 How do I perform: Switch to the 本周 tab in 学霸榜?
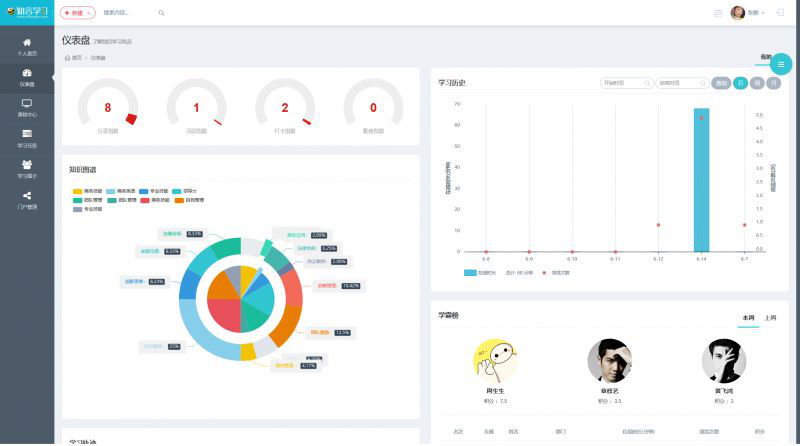click(748, 318)
